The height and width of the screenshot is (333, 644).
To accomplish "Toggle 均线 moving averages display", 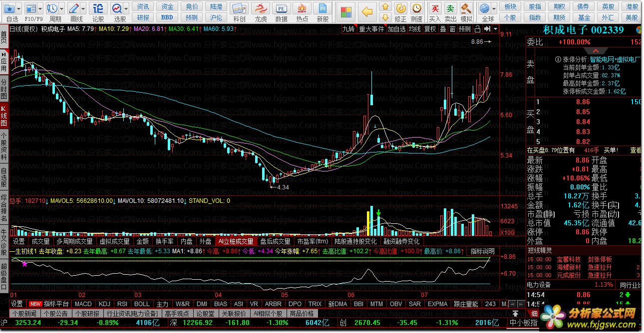I will (414, 29).
